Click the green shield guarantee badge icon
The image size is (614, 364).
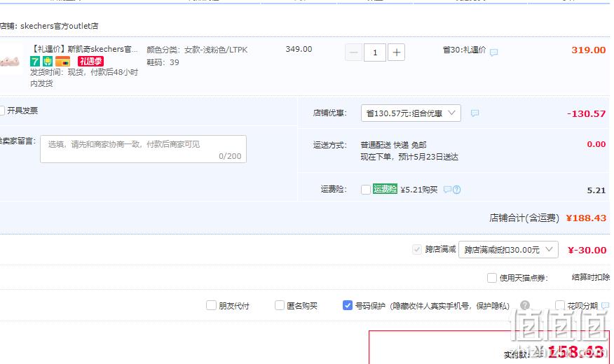coord(48,62)
